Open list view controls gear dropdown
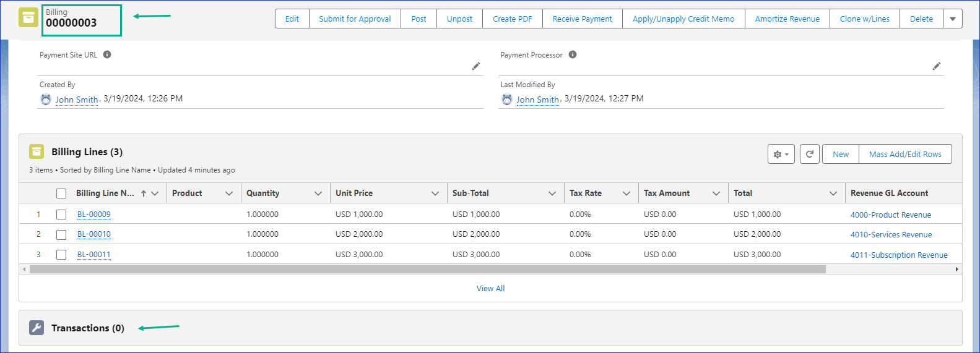The width and height of the screenshot is (980, 353). click(781, 154)
